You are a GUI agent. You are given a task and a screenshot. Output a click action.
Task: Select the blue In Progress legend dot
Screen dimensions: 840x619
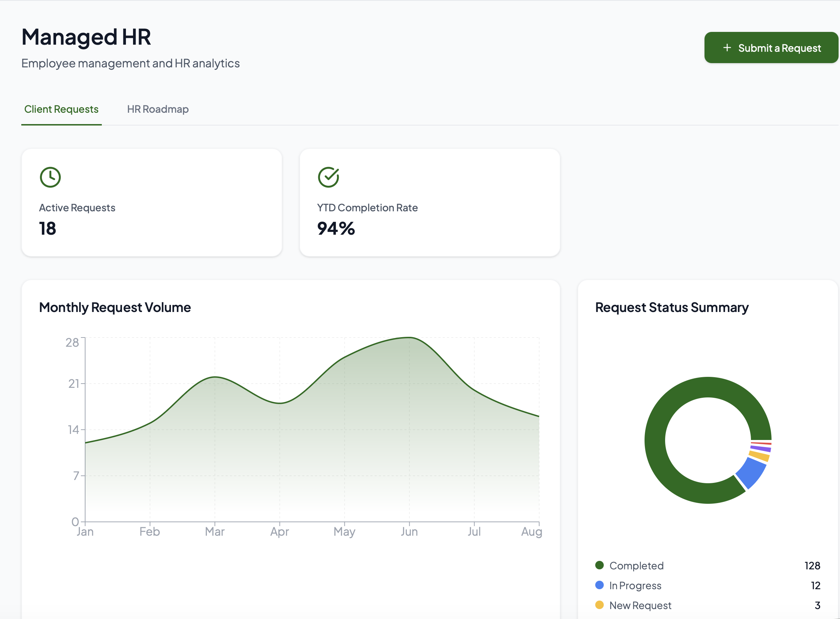(x=599, y=585)
